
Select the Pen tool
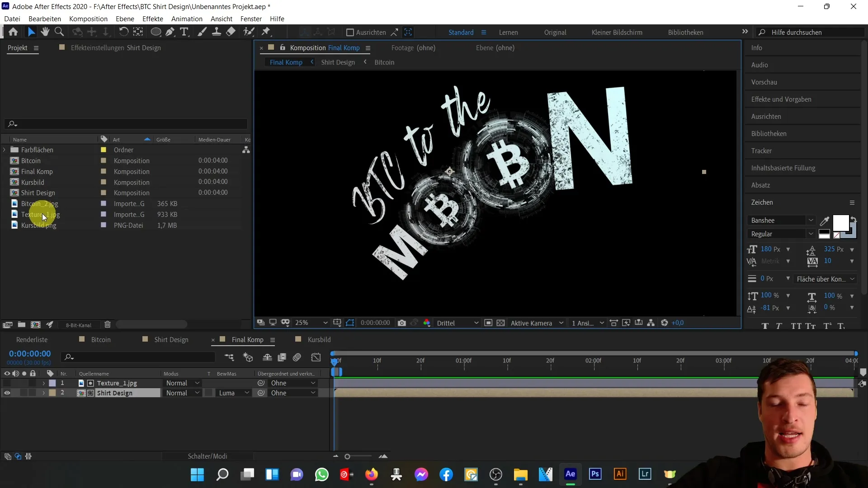point(170,32)
